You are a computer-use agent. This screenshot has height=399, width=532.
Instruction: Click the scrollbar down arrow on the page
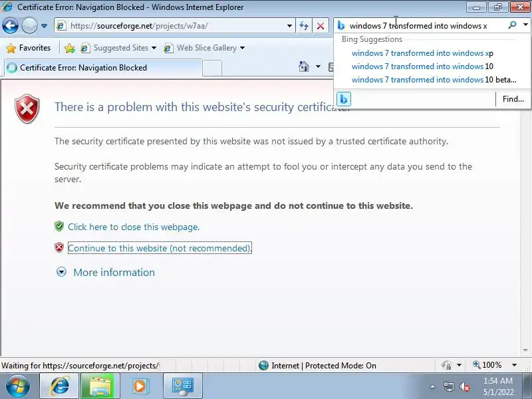tap(525, 350)
